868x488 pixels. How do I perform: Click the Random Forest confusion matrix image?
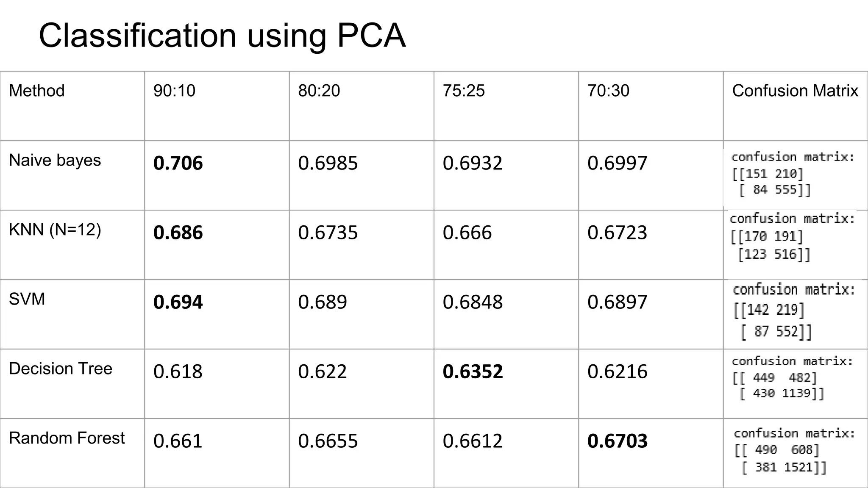tap(793, 451)
